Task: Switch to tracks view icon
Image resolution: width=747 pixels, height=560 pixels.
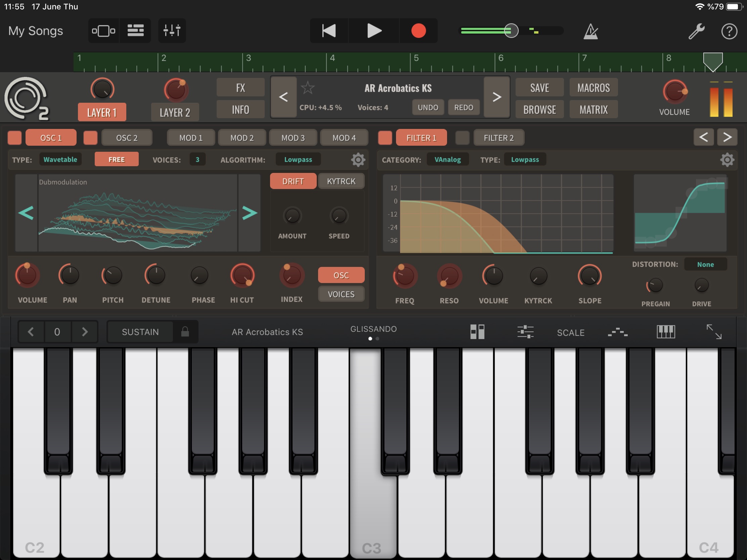Action: (135, 31)
